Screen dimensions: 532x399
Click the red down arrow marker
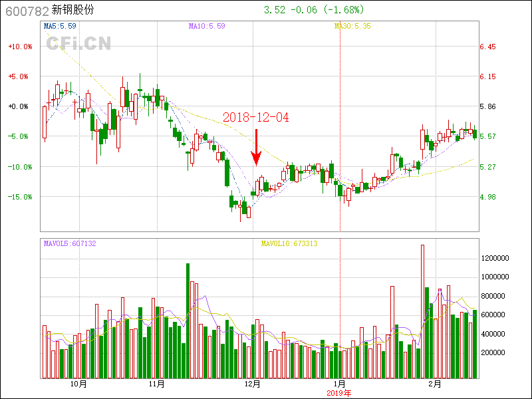pyautogui.click(x=256, y=148)
